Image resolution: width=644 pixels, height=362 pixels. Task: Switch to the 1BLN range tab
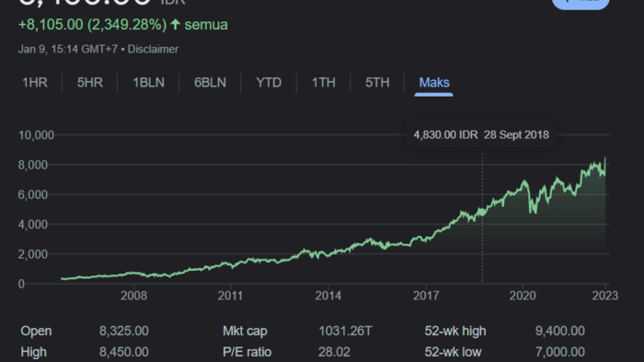tap(149, 83)
